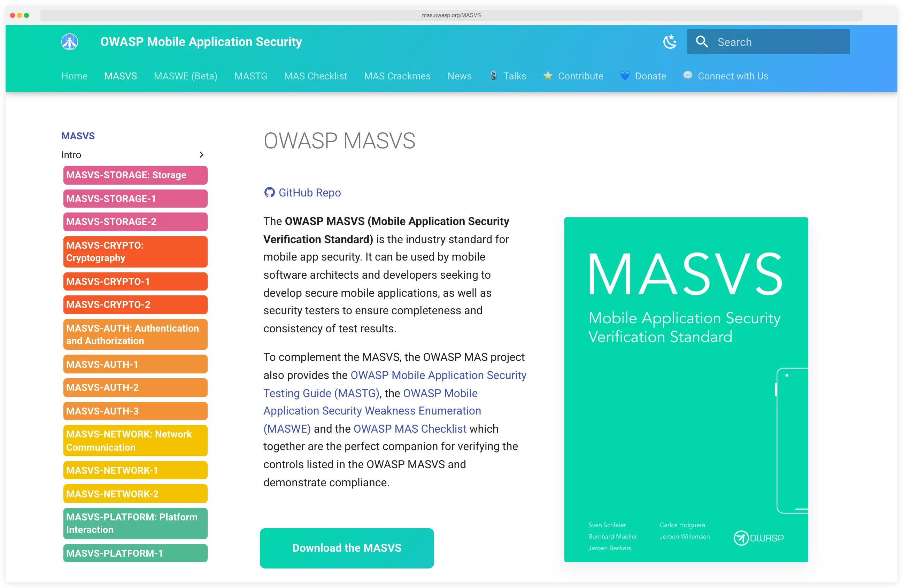Switch to the MASTG navigation tab

pos(251,76)
